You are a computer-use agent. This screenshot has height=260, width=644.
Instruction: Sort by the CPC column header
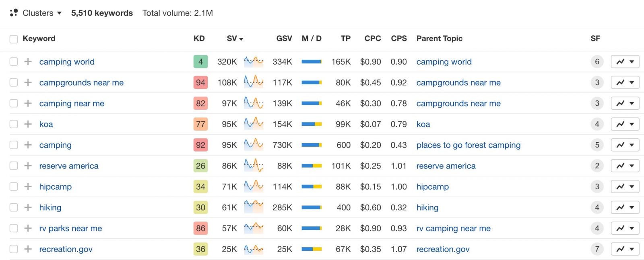373,39
